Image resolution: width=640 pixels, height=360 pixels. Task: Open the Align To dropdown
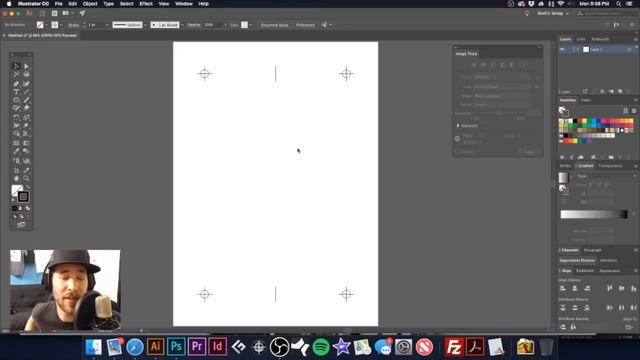pos(629,327)
